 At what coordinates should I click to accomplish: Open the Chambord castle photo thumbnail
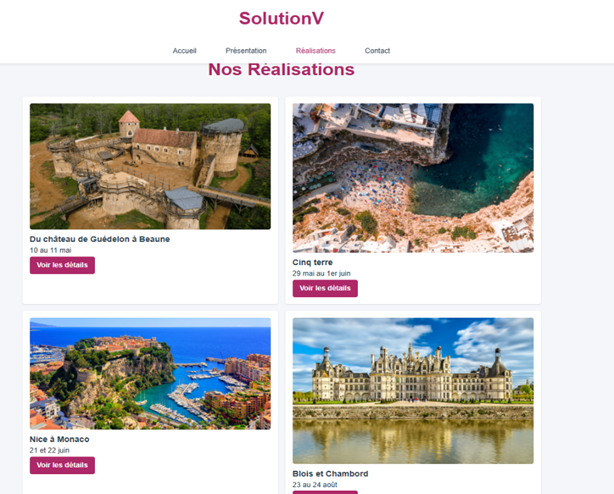(x=413, y=391)
